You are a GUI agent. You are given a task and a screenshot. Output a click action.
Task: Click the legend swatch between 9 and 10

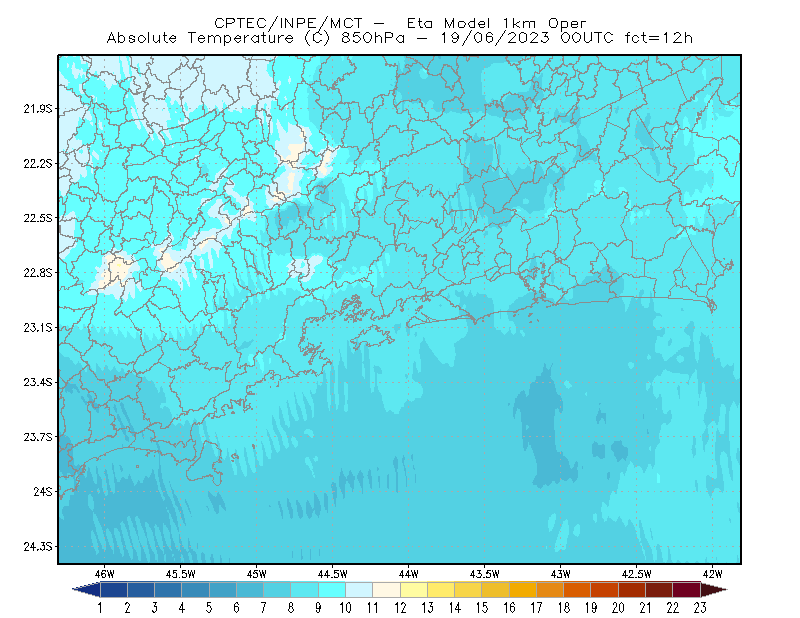[332, 590]
